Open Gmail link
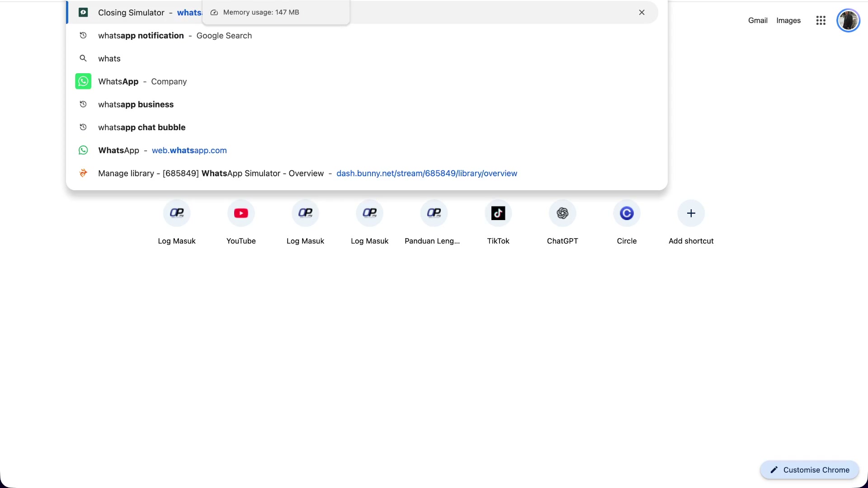 pos(758,20)
